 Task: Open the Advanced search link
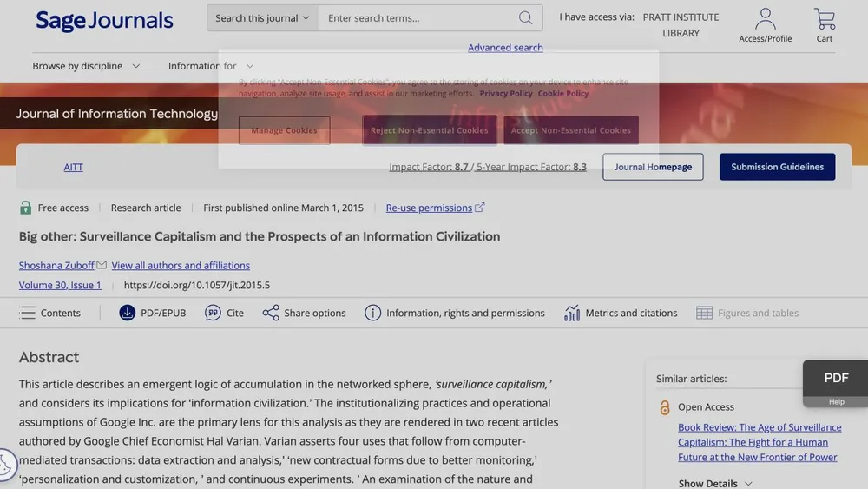coord(505,48)
